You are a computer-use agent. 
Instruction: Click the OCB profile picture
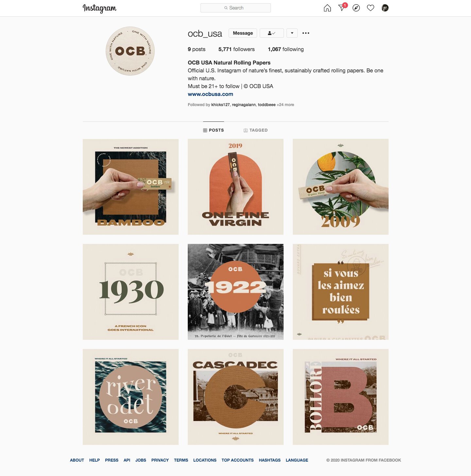click(x=130, y=51)
